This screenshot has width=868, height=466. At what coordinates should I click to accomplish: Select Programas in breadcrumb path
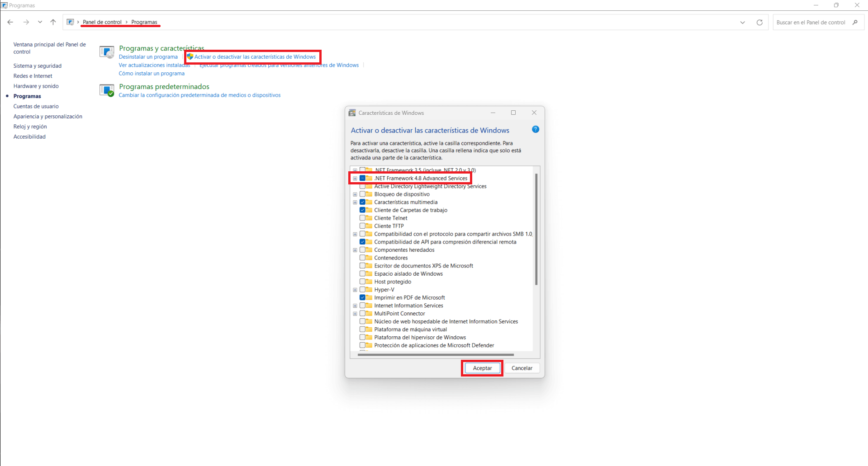point(144,22)
